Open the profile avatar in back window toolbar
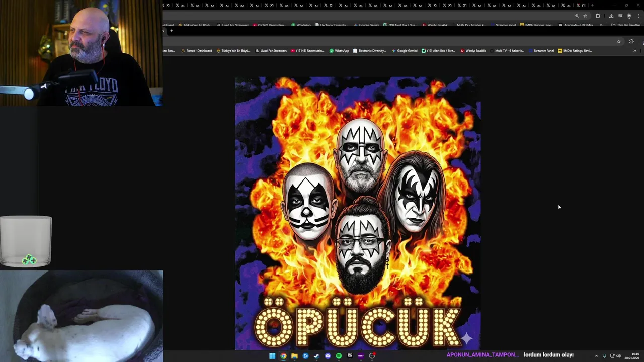This screenshot has height=362, width=644. 629,16
